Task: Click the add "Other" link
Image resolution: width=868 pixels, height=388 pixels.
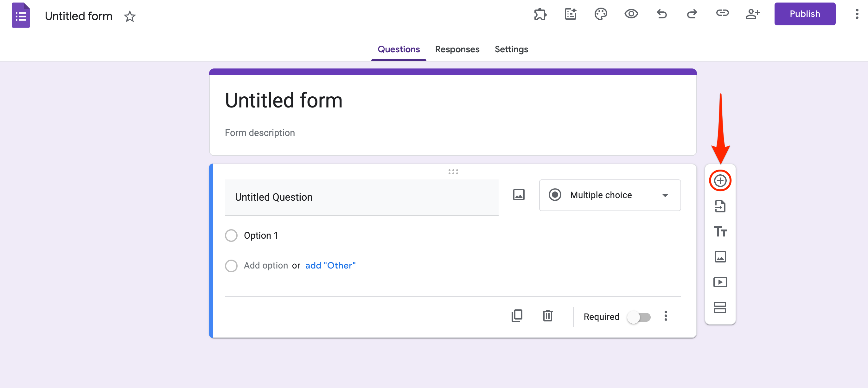Action: pyautogui.click(x=330, y=266)
